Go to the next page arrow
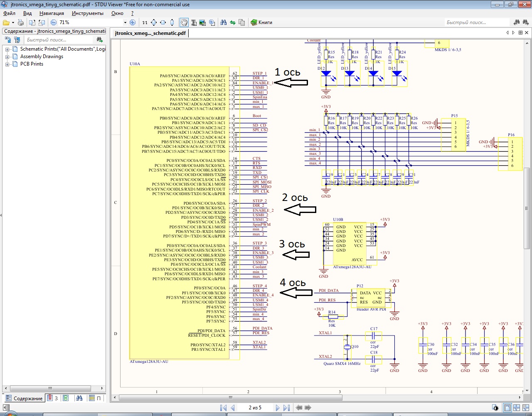The height and width of the screenshot is (416, 532). [277, 408]
